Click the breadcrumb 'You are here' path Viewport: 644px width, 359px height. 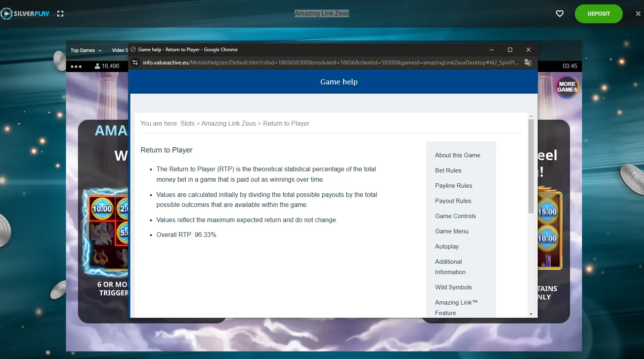pyautogui.click(x=225, y=124)
